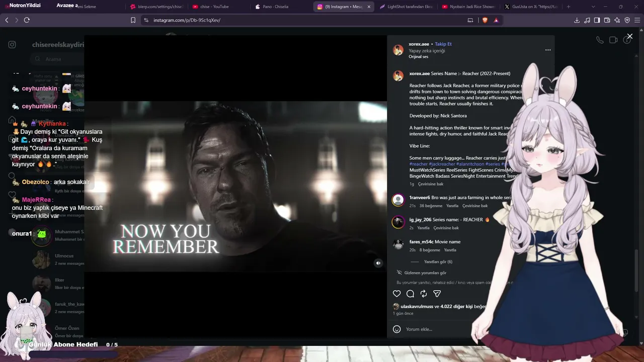Viewport: 644px width, 362px height.
Task: Open fares_m54c profile avatar
Action: [x=398, y=244]
